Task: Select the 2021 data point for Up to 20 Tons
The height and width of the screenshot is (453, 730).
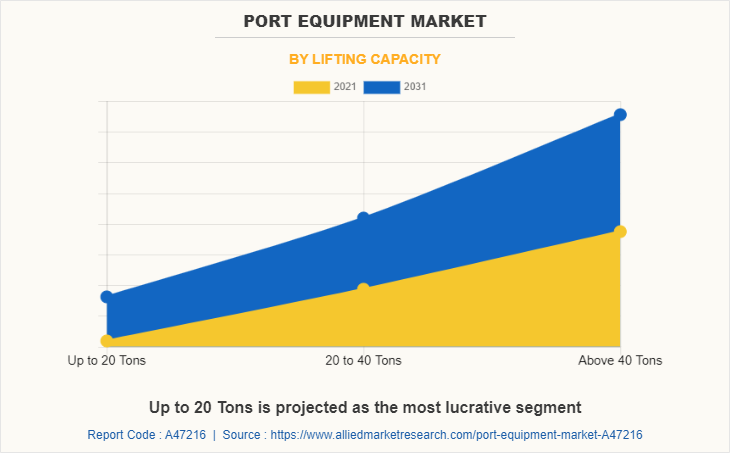Action: [107, 341]
